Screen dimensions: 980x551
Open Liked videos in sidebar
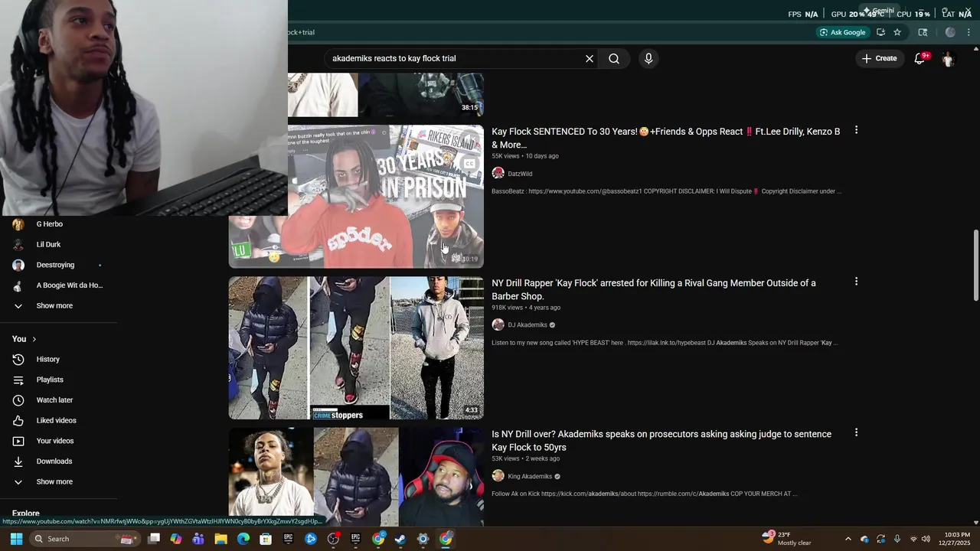pyautogui.click(x=57, y=421)
